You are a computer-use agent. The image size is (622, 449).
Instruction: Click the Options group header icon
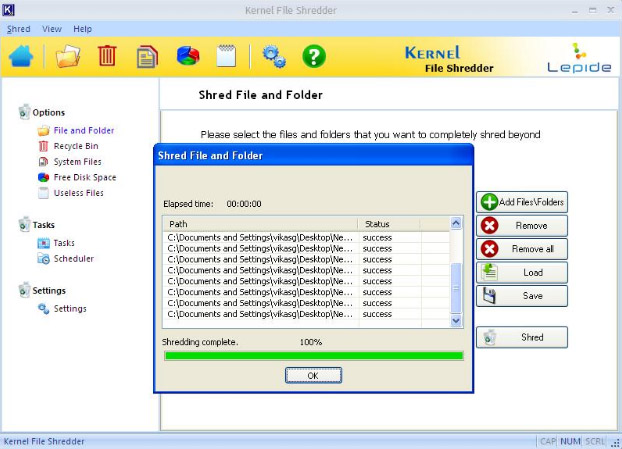point(24,112)
